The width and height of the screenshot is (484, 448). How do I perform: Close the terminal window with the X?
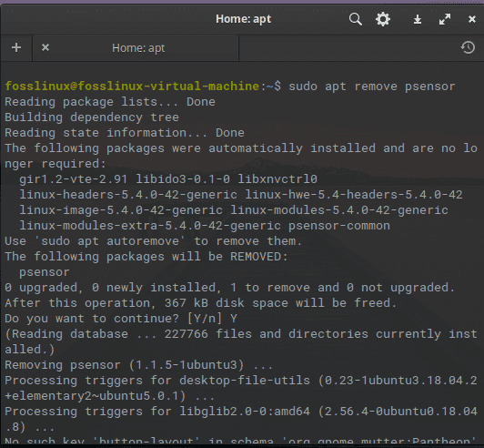(x=471, y=19)
